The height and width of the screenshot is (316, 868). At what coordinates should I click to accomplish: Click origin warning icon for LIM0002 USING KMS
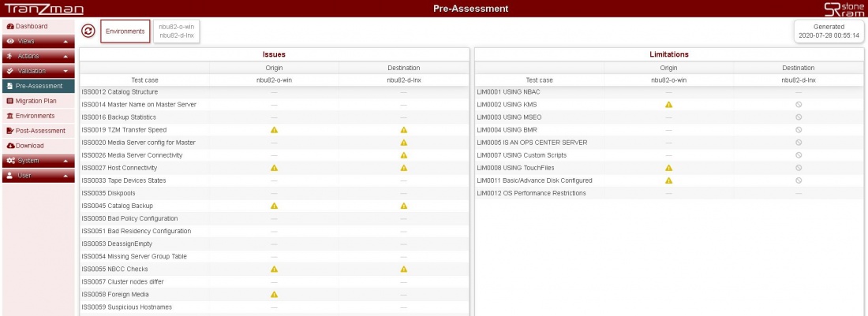669,105
